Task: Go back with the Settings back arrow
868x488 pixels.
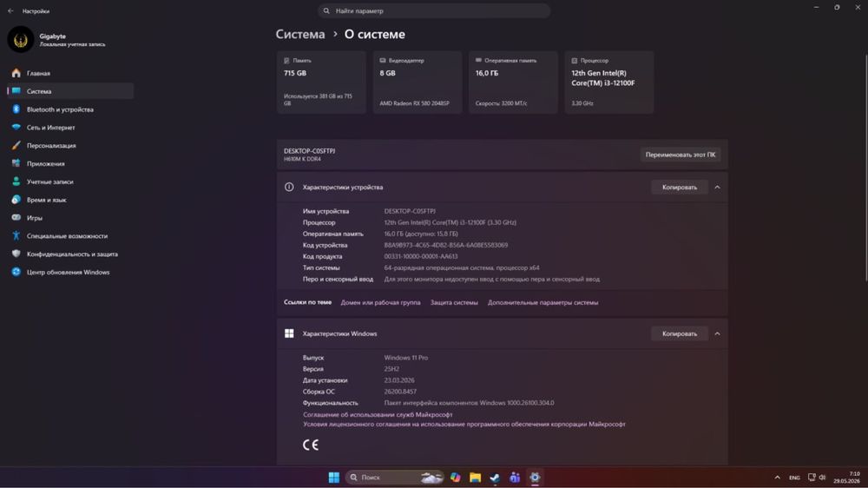Action: pos(10,11)
